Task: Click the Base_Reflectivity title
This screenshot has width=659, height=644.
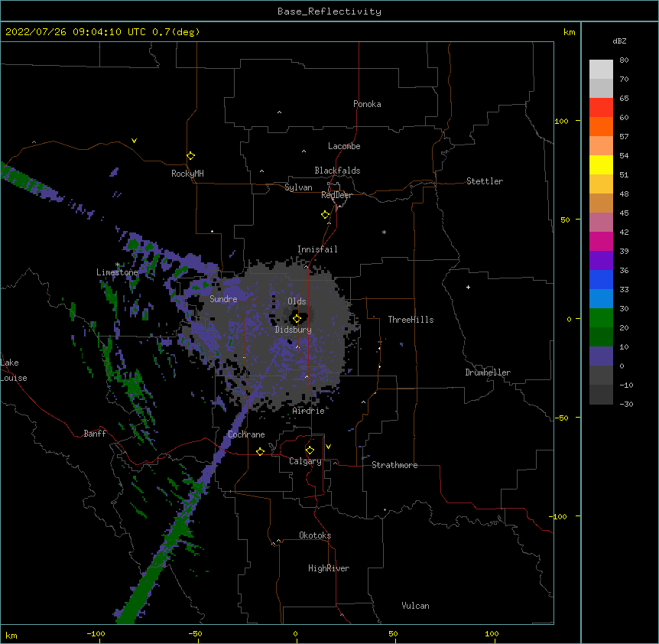Action: (x=329, y=11)
